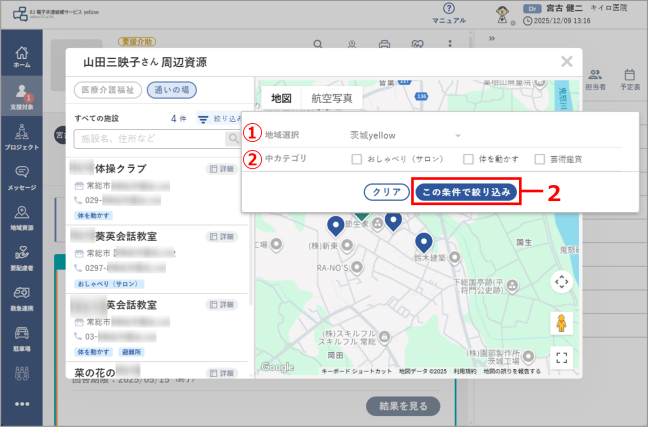Check the 芸術鑑賞 checkbox
The height and width of the screenshot is (427, 648).
540,159
